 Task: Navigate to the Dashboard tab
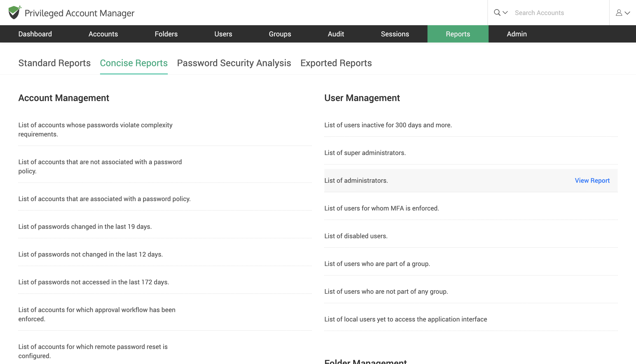tap(35, 34)
